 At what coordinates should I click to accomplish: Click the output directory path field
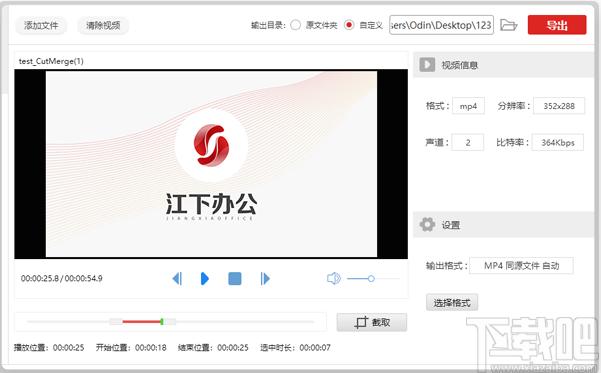[441, 25]
